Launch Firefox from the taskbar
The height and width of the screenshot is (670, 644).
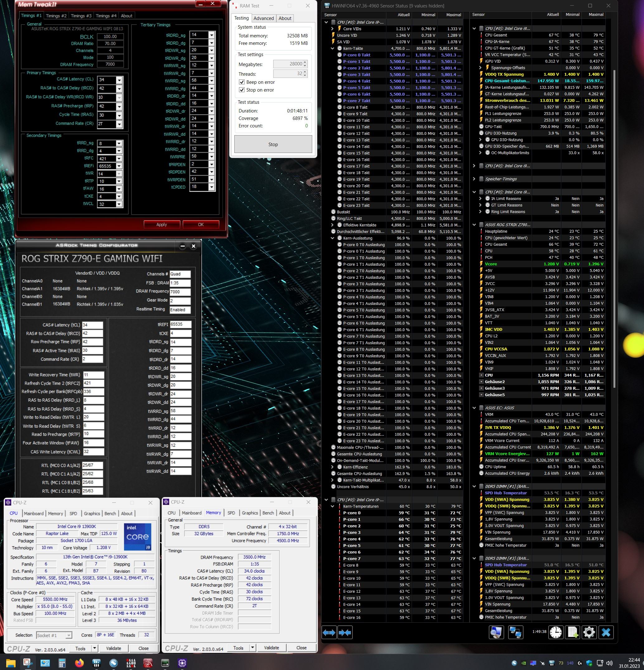pyautogui.click(x=79, y=663)
